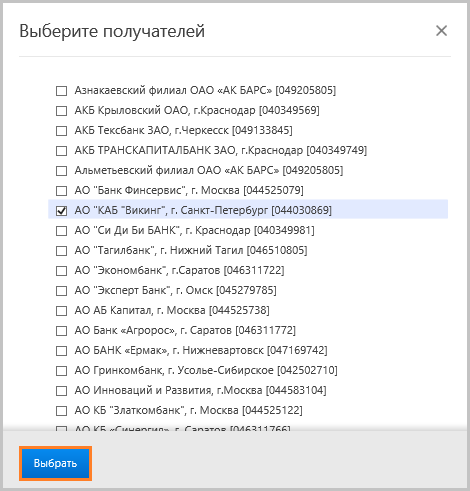Tick АО "Си Ди Би БАНК" checkbox
Viewport: 470px width, 491px height.
coord(61,231)
